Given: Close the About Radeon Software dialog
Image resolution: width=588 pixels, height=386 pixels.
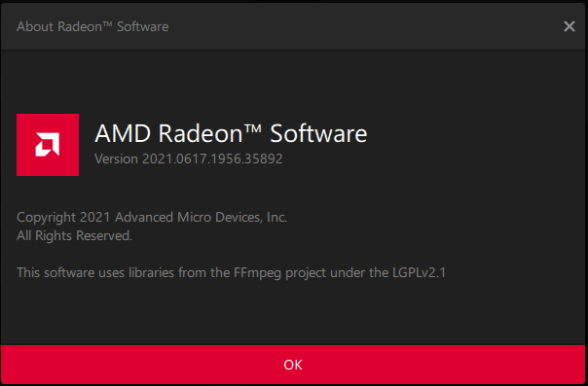Looking at the screenshot, I should [569, 26].
